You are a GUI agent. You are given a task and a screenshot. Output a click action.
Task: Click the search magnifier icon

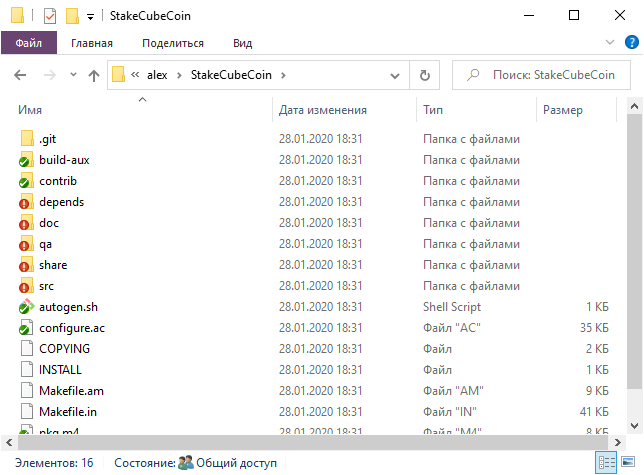click(473, 75)
